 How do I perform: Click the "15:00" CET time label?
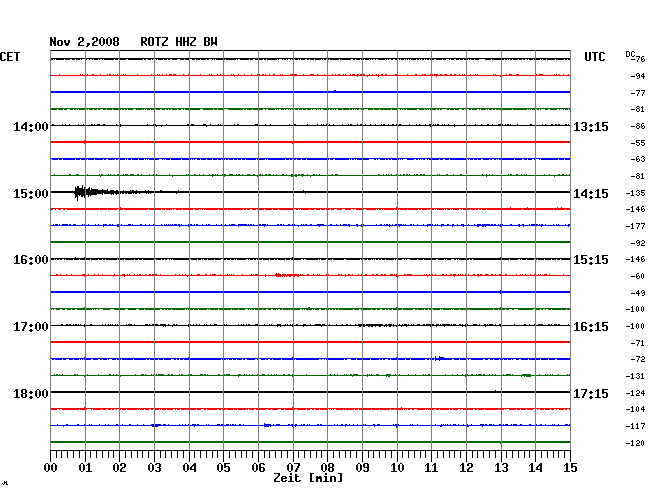pos(31,194)
